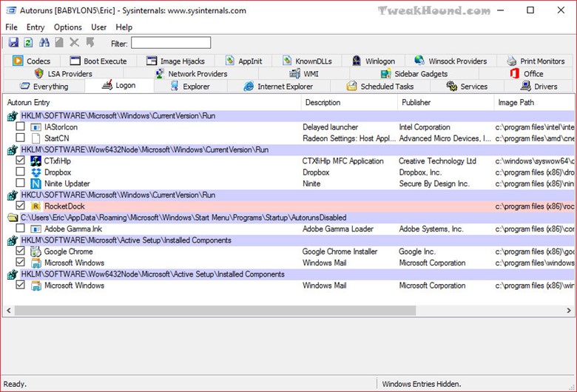The width and height of the screenshot is (577, 392).
Task: Switch to the Internet Explorer tab
Action: (279, 87)
